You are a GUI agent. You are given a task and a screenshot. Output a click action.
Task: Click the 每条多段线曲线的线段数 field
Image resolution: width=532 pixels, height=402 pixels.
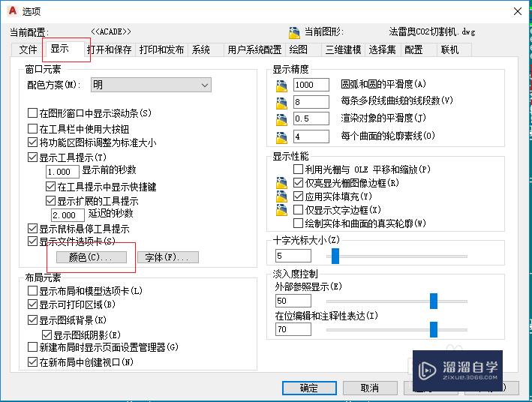coord(311,102)
